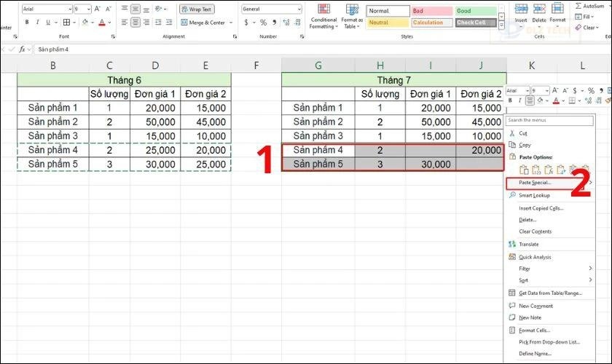Choose Smart Lookup
Image resolution: width=612 pixels, height=364 pixels.
point(550,195)
